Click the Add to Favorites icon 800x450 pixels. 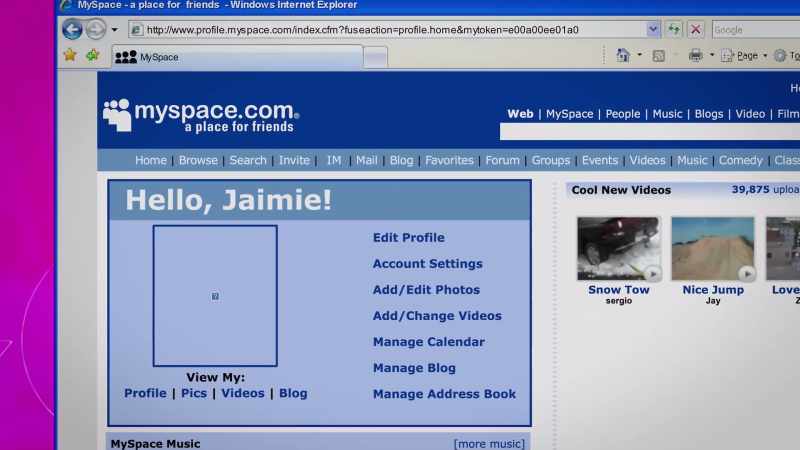pos(92,55)
